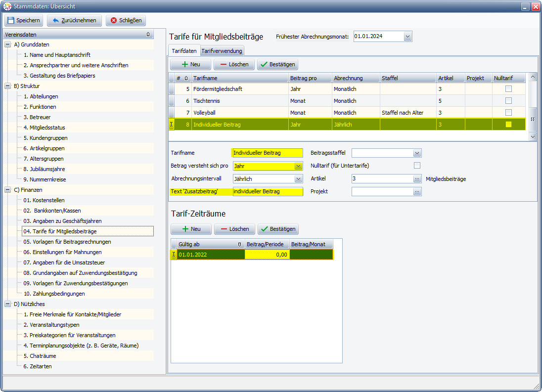
Task: Select 4. Mitgliedsstatus in tree
Action: [44, 128]
